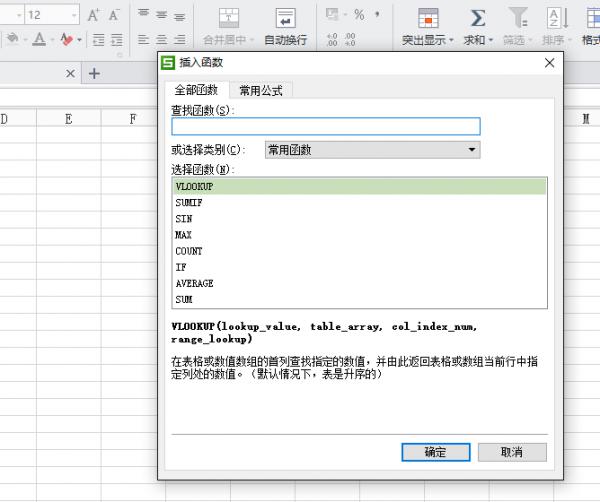This screenshot has width=600, height=502.
Task: Click the currency format icon
Action: coord(331,15)
